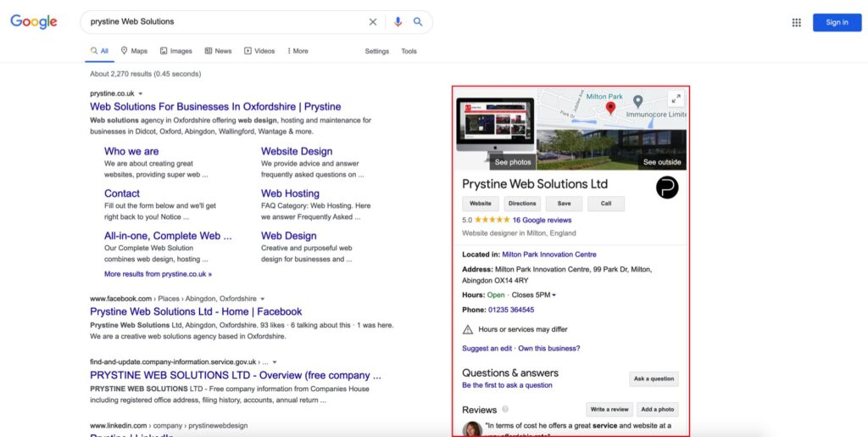The height and width of the screenshot is (437, 868).
Task: Switch to the Images tab
Action: pos(176,51)
